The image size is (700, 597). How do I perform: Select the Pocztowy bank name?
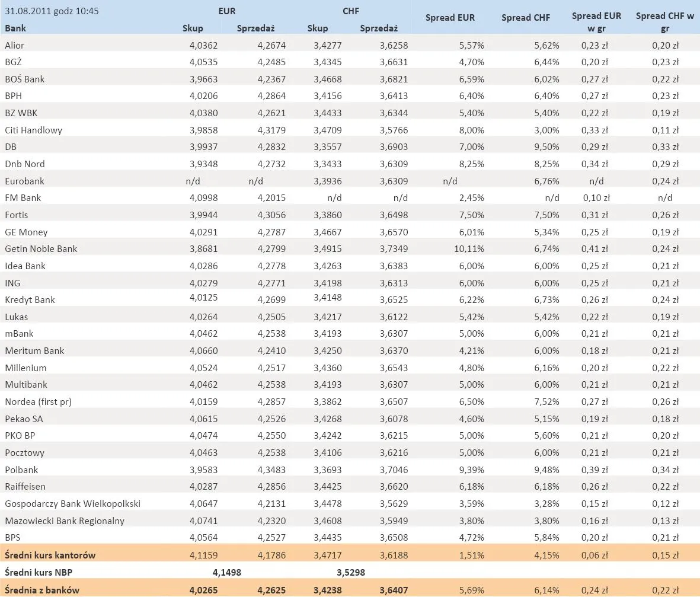pos(24,452)
